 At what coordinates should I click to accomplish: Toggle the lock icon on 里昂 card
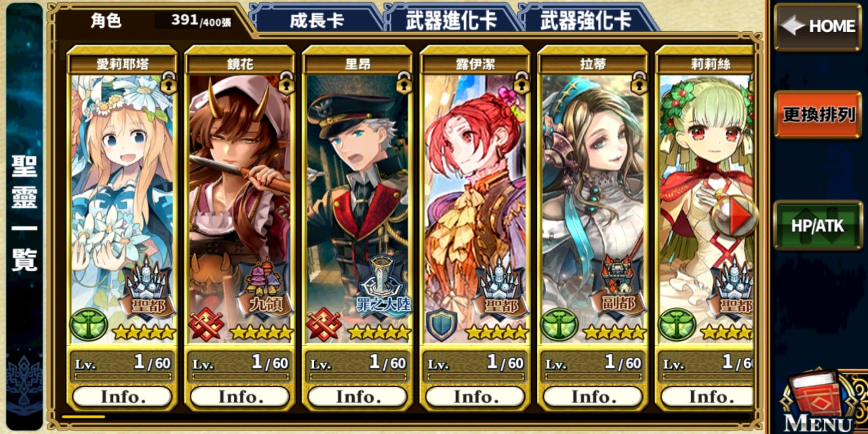click(404, 83)
